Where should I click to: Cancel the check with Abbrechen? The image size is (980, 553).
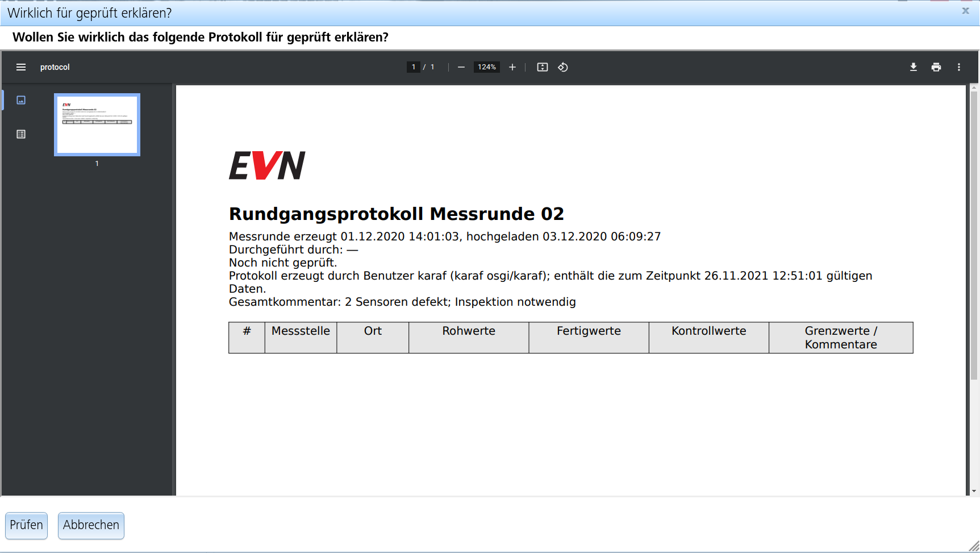point(91,525)
